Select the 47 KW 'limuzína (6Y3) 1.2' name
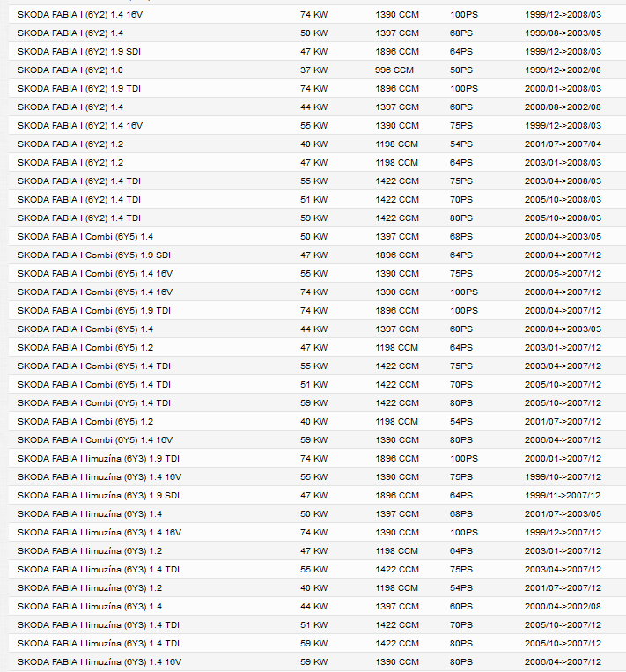 point(90,551)
